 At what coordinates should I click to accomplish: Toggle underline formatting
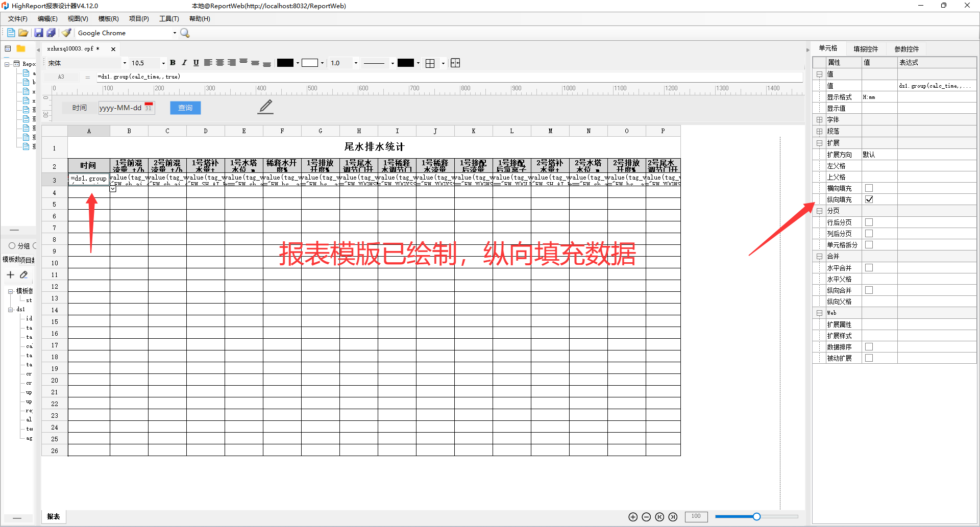pos(196,63)
